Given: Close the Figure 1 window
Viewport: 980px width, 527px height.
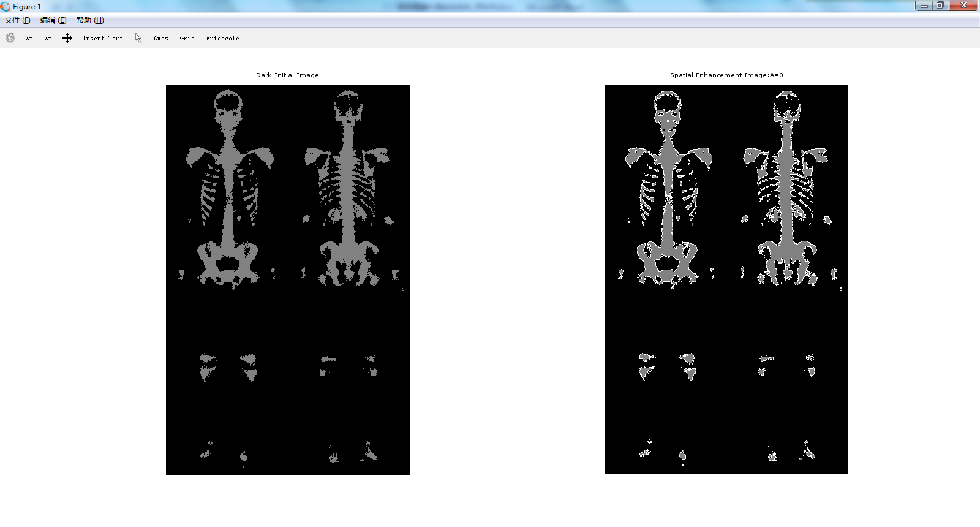Looking at the screenshot, I should pyautogui.click(x=963, y=6).
